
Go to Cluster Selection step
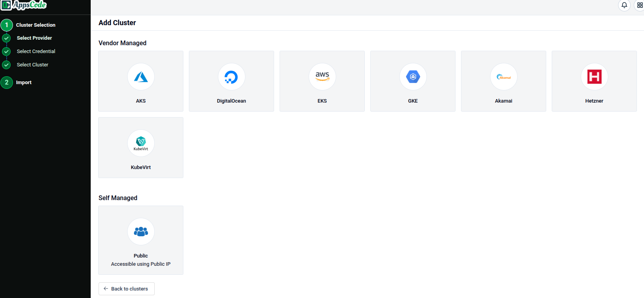(x=36, y=25)
